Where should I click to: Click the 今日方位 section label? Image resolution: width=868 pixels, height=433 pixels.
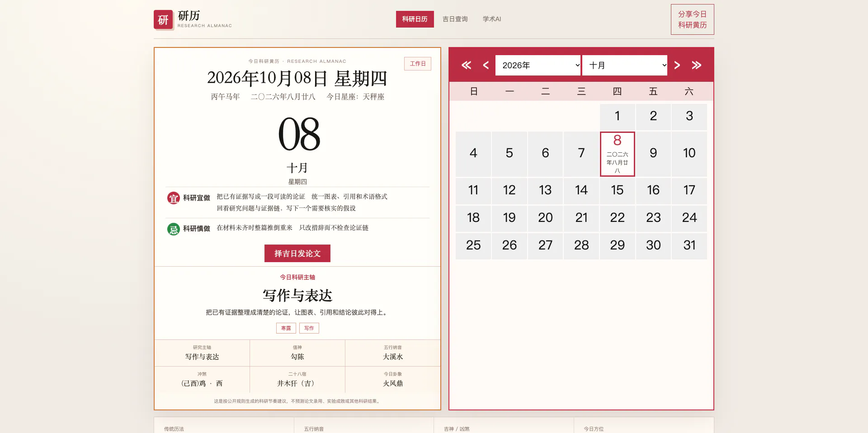tap(594, 429)
